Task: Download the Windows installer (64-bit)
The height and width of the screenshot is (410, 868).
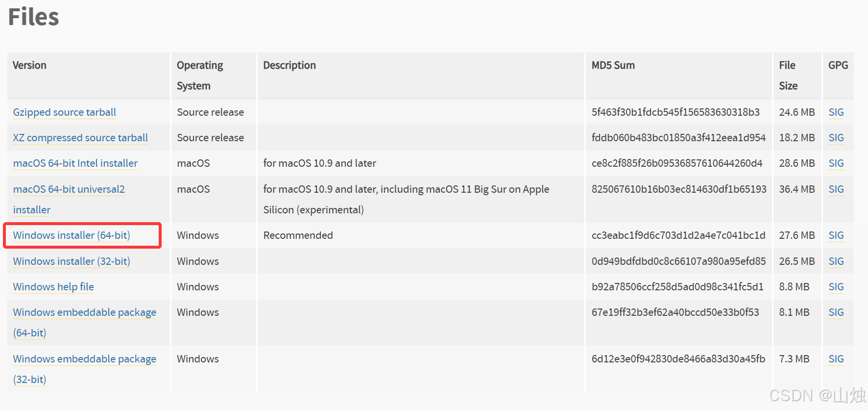Action: click(72, 235)
